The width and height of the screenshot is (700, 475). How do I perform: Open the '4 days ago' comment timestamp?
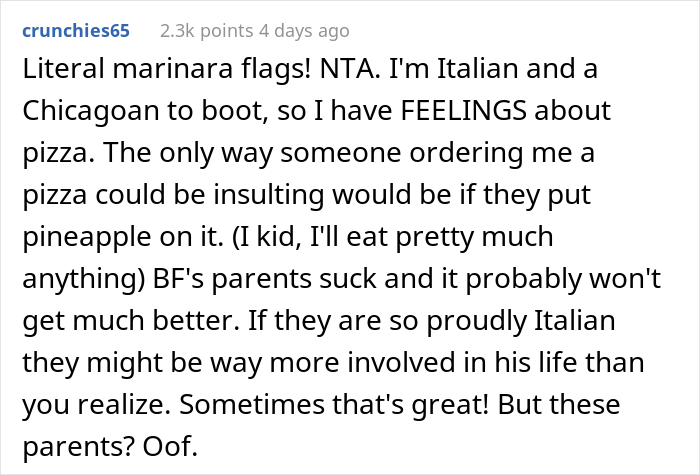(x=304, y=31)
